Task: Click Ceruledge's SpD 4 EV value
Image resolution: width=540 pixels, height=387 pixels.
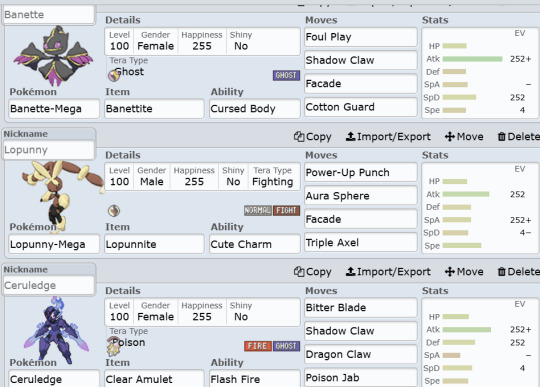Action: pos(522,368)
